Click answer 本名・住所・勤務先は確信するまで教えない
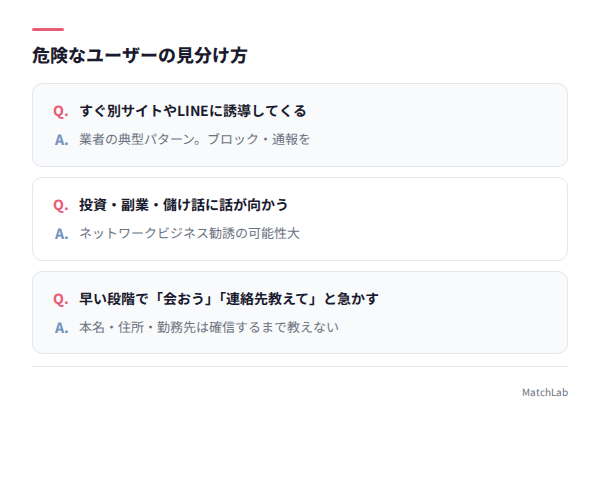 tap(209, 327)
